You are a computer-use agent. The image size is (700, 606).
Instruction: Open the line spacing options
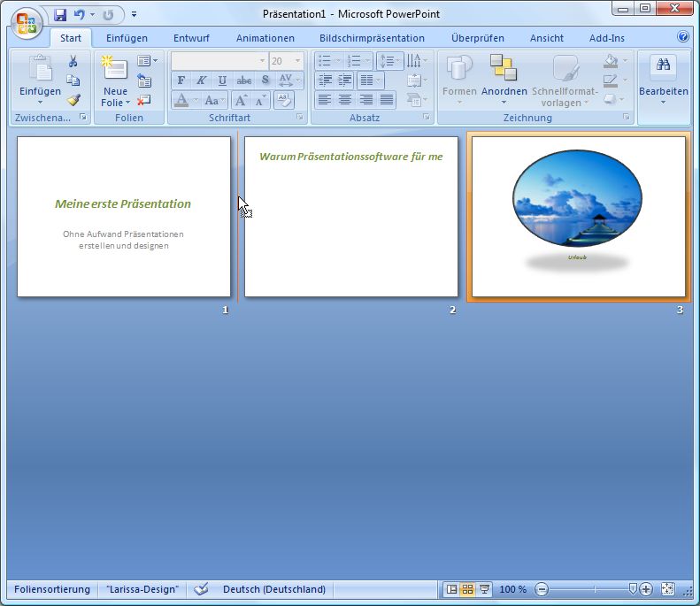click(389, 61)
